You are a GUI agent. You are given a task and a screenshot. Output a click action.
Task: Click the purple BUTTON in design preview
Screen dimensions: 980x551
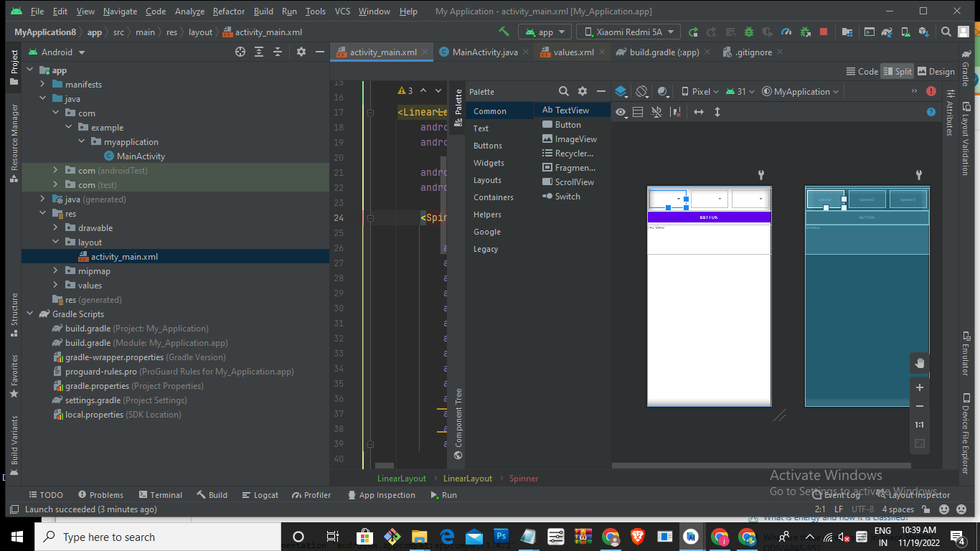pyautogui.click(x=709, y=217)
